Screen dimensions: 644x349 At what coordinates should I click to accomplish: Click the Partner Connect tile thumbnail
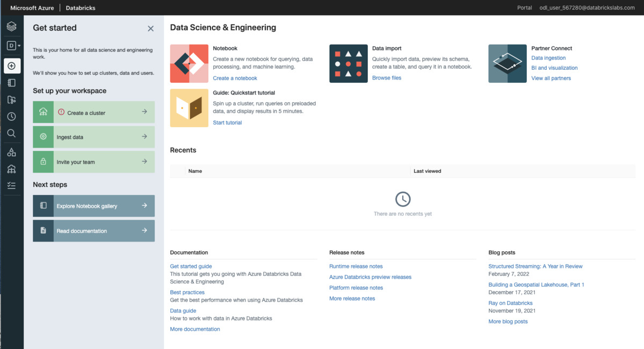click(507, 64)
